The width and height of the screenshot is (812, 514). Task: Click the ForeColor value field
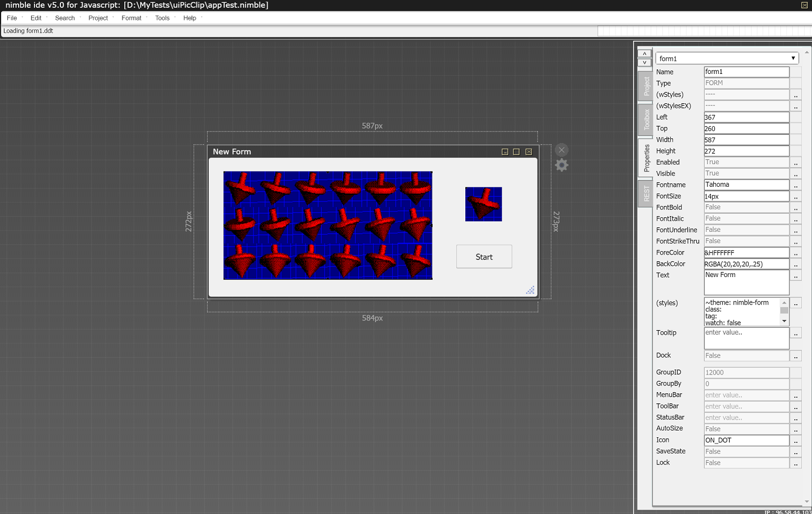coord(746,253)
